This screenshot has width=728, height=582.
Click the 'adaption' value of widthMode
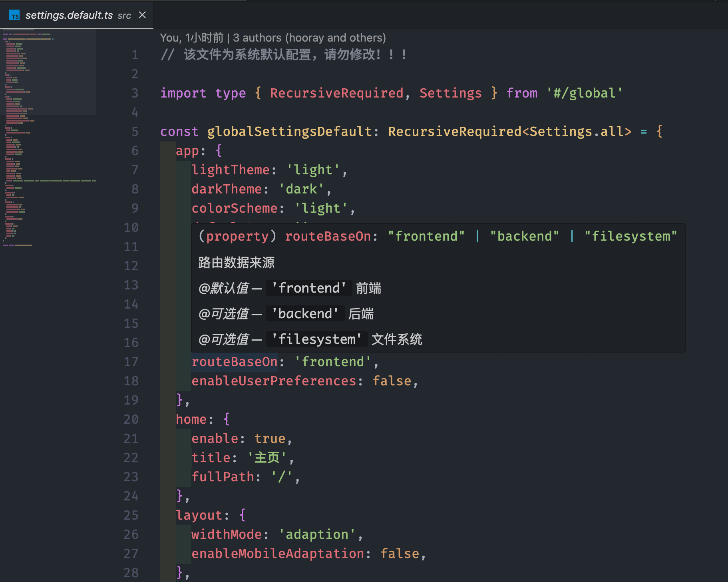point(317,534)
